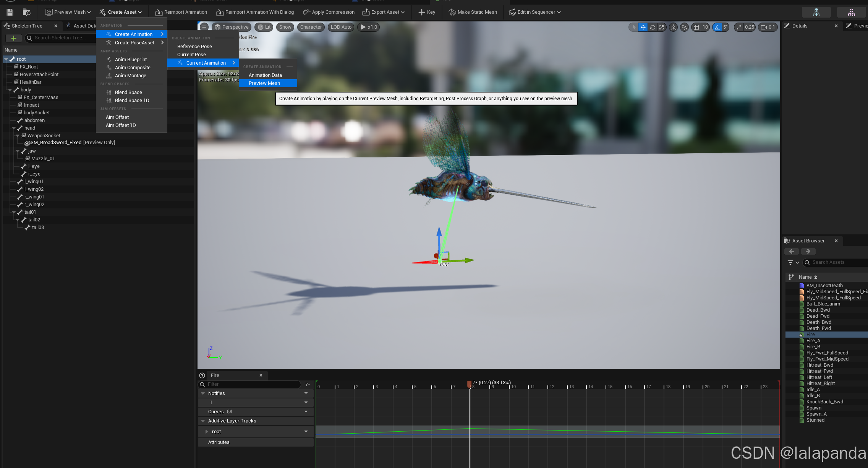The width and height of the screenshot is (868, 468).
Task: Click the viewport hamburger options menu icon
Action: [204, 27]
